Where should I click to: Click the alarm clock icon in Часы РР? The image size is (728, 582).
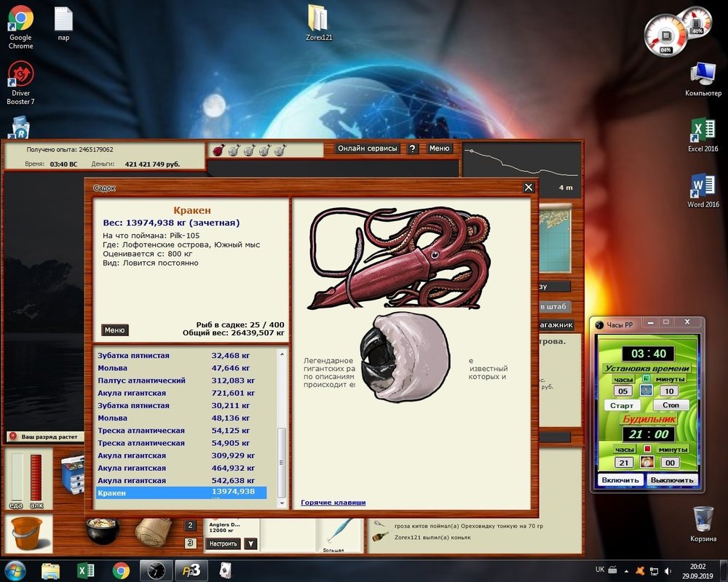click(x=646, y=463)
